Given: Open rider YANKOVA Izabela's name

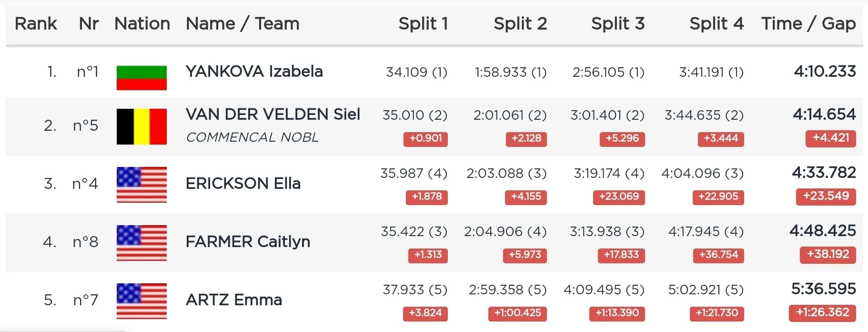Looking at the screenshot, I should coord(254,72).
